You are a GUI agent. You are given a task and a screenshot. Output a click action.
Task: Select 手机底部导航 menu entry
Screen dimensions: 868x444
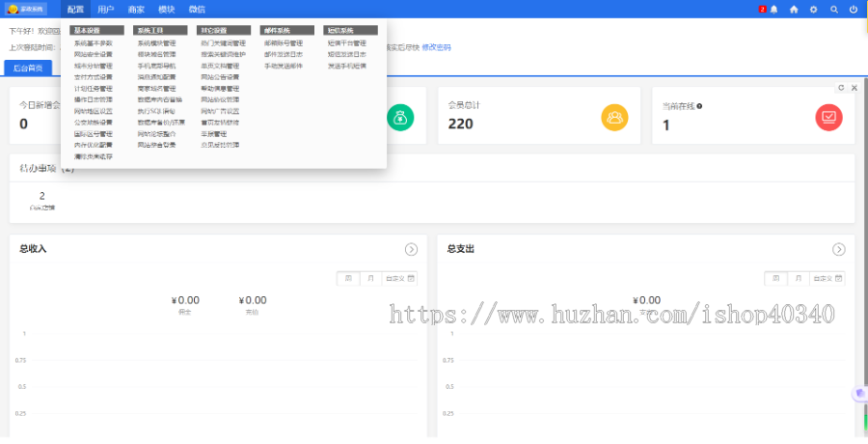click(x=156, y=66)
